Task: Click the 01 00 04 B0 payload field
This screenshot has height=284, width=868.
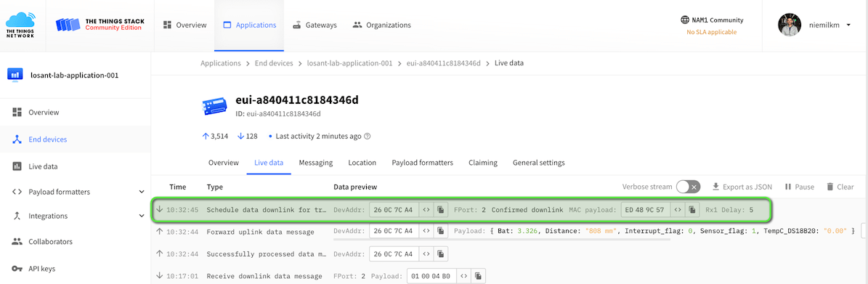Action: coord(431,276)
